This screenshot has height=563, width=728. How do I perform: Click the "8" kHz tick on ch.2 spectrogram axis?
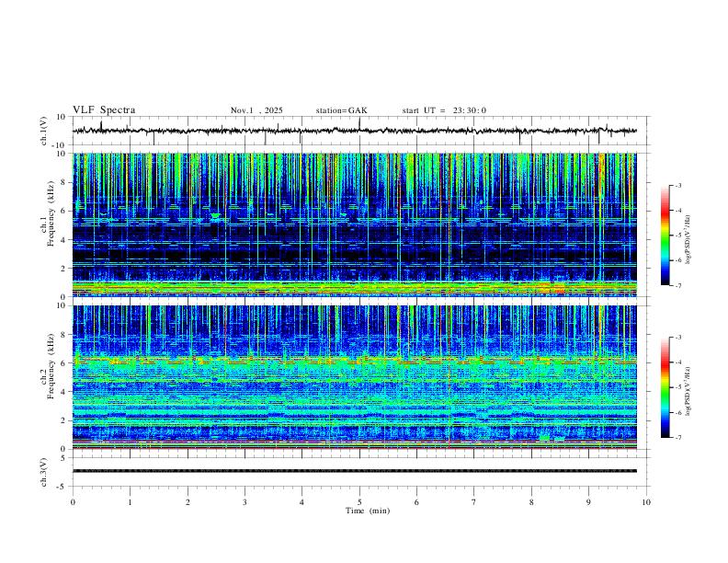point(63,335)
